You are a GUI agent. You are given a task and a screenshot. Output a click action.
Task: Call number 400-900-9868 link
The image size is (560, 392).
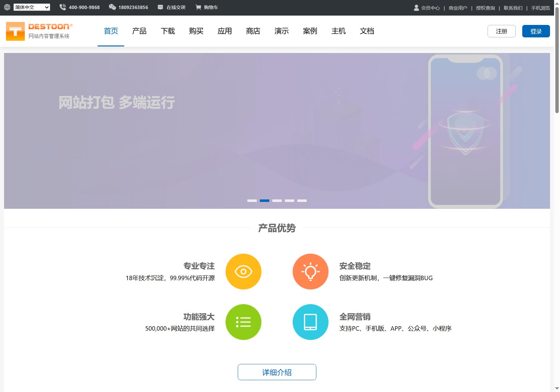[x=84, y=7]
